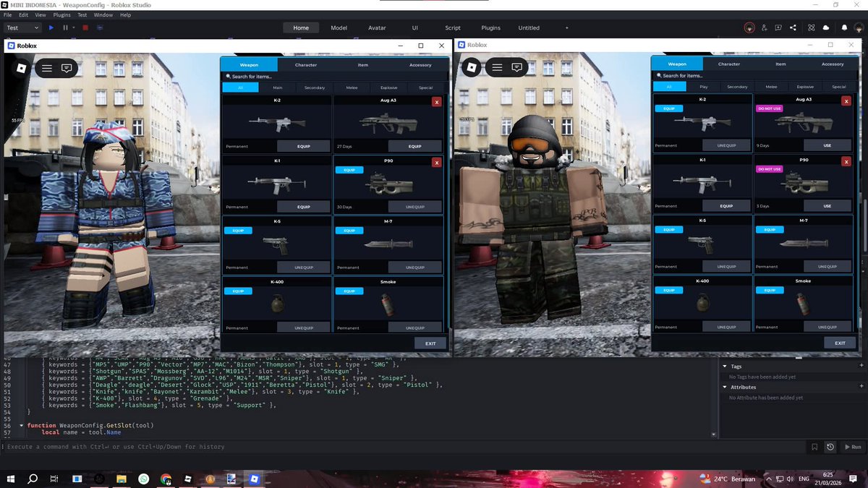The image size is (868, 488).
Task: Collapse the Attributes section
Action: 725,387
